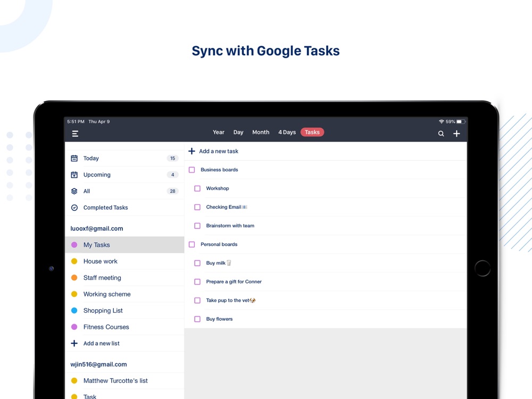Select the 4 Days view tab
This screenshot has height=399, width=532.
pyautogui.click(x=287, y=132)
